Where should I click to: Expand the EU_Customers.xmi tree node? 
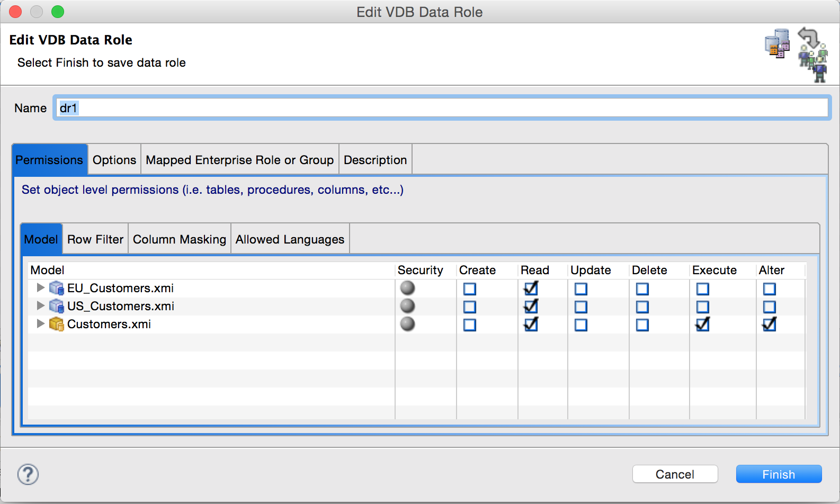point(40,287)
